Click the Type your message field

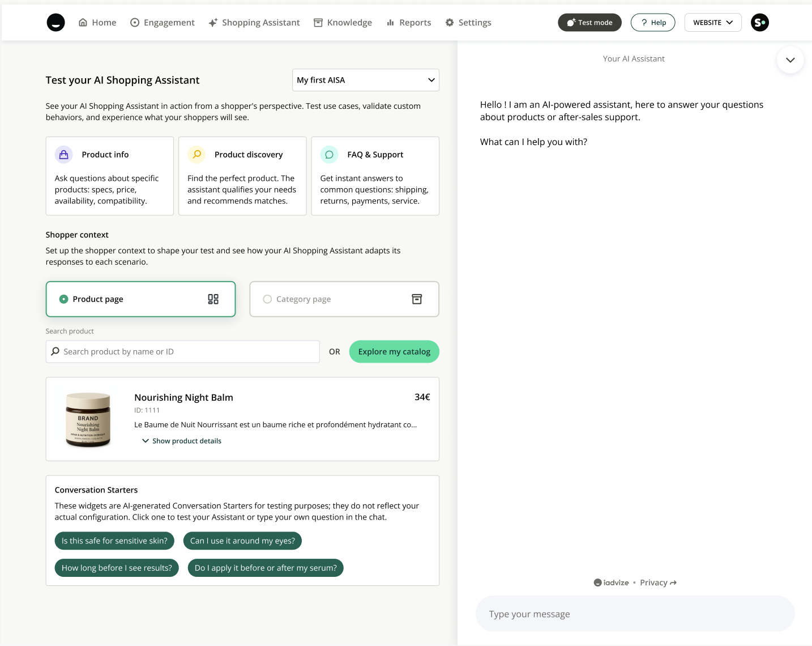tap(634, 614)
